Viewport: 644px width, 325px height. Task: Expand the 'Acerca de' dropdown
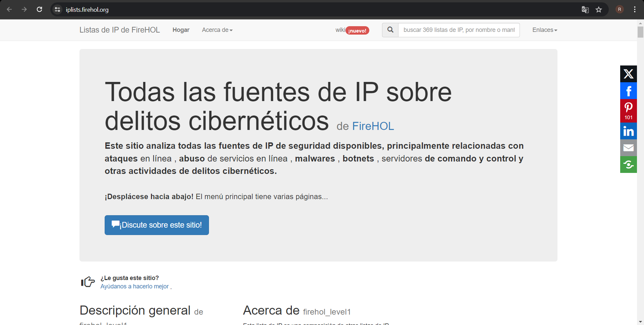pos(217,30)
